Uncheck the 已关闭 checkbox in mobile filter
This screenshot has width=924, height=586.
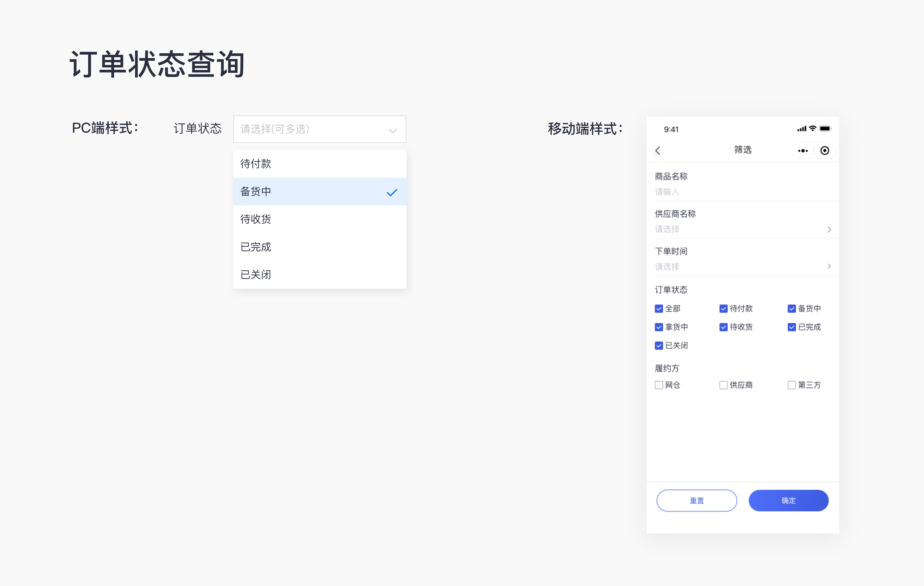(x=659, y=345)
